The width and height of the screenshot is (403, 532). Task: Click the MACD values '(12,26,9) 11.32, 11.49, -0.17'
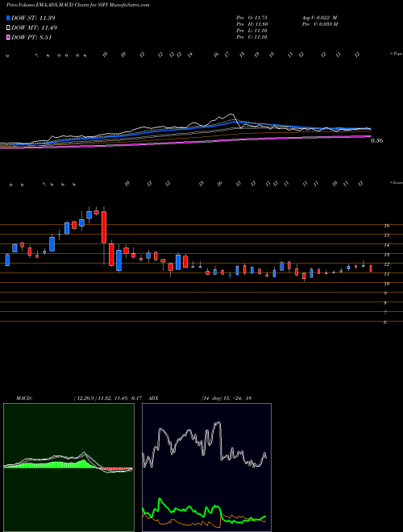pos(110,397)
